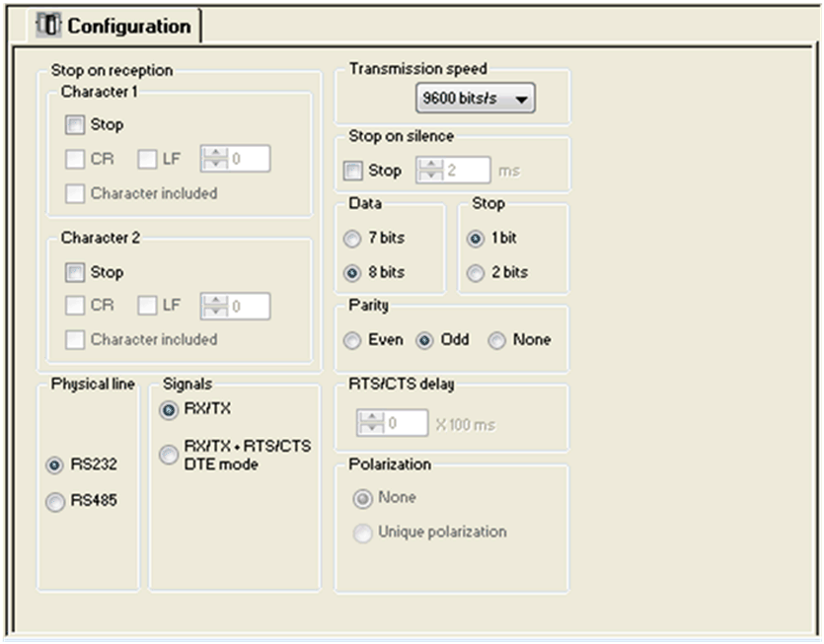Choose RX/TX + RTS/CTS DTE mode
Viewport: 824px width, 644px height.
(169, 455)
